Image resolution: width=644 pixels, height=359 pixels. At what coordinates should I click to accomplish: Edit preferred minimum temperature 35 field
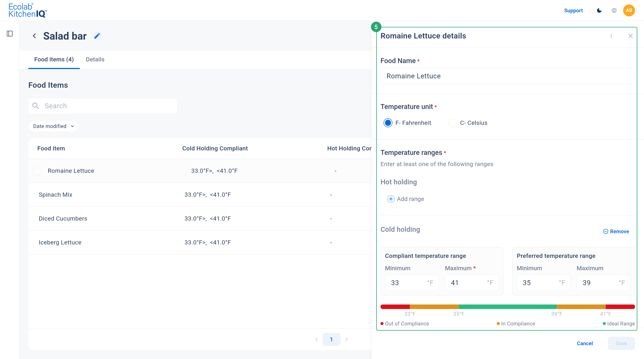pyautogui.click(x=543, y=283)
